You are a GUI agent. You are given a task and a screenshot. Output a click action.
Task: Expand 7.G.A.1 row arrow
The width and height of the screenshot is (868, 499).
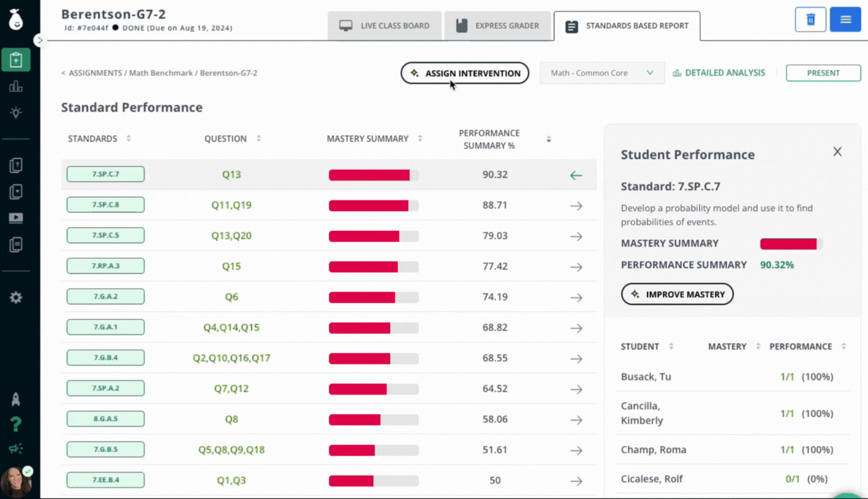click(x=576, y=328)
